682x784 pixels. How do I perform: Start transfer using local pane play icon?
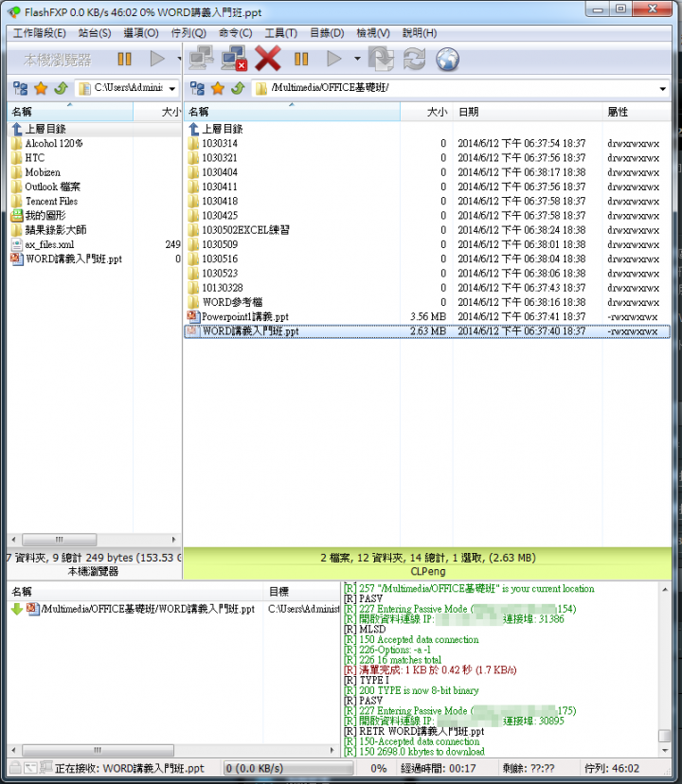click(x=157, y=59)
